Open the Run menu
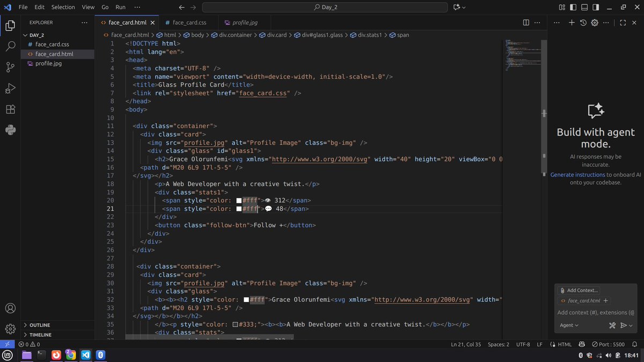 pos(120,8)
